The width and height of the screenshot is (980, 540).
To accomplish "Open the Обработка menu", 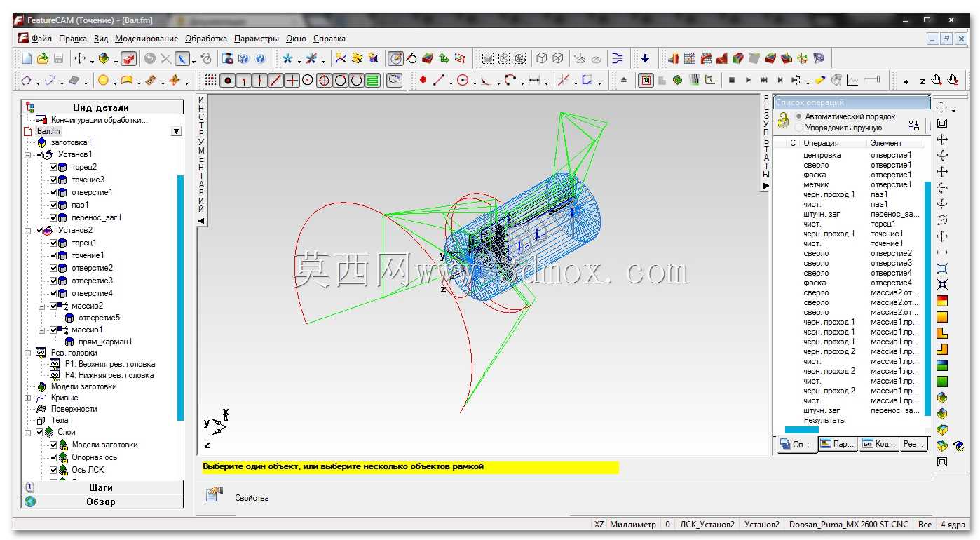I will (x=206, y=39).
